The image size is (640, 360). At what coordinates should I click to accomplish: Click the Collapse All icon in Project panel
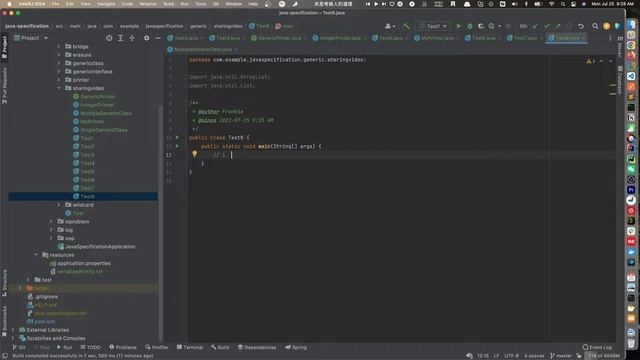tap(132, 38)
